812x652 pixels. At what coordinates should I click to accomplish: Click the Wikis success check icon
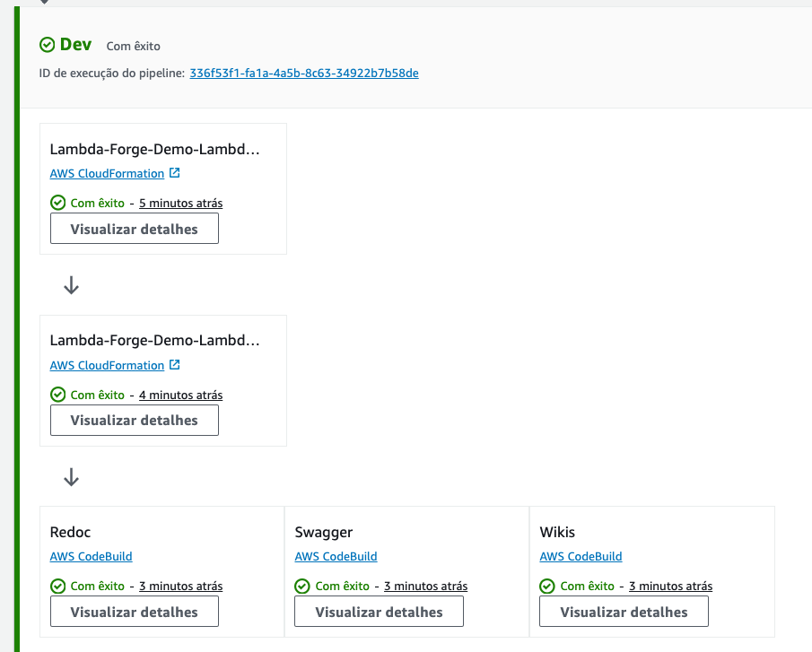pos(548,587)
